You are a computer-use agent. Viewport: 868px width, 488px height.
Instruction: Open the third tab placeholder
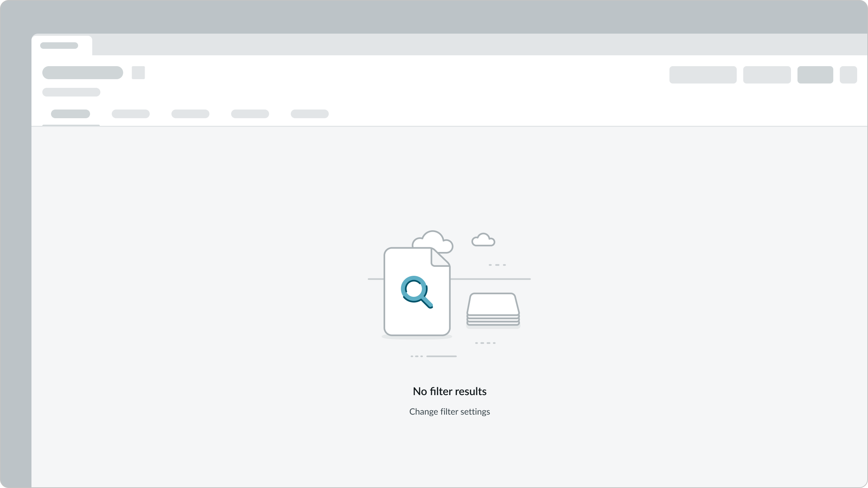coord(190,114)
